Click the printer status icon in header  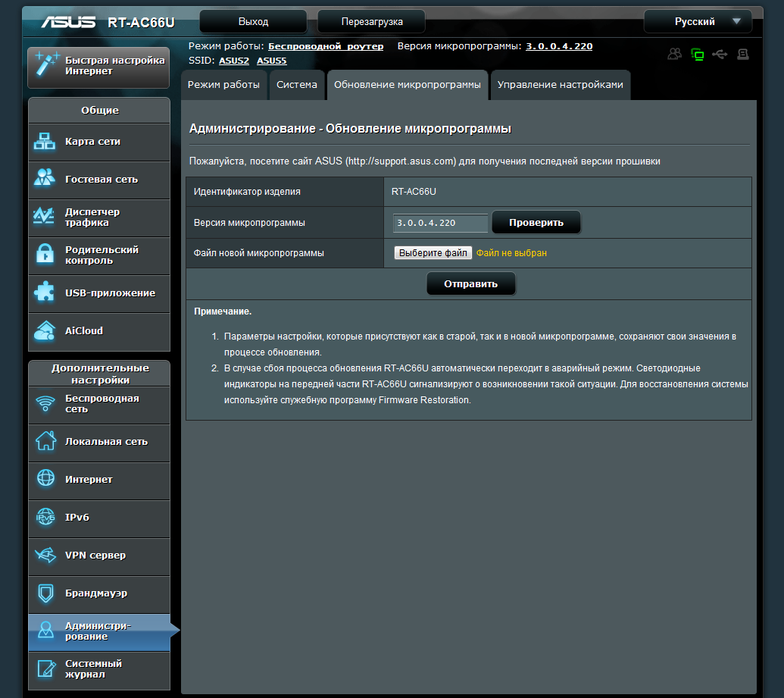(743, 54)
